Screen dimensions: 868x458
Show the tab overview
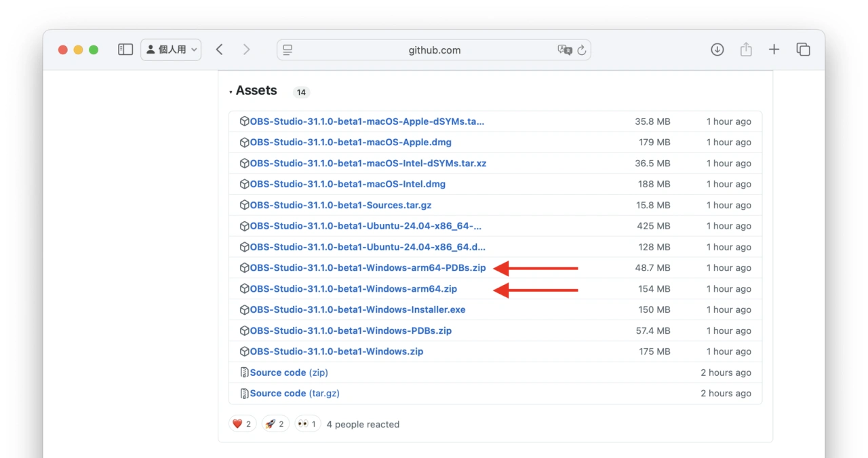tap(804, 50)
